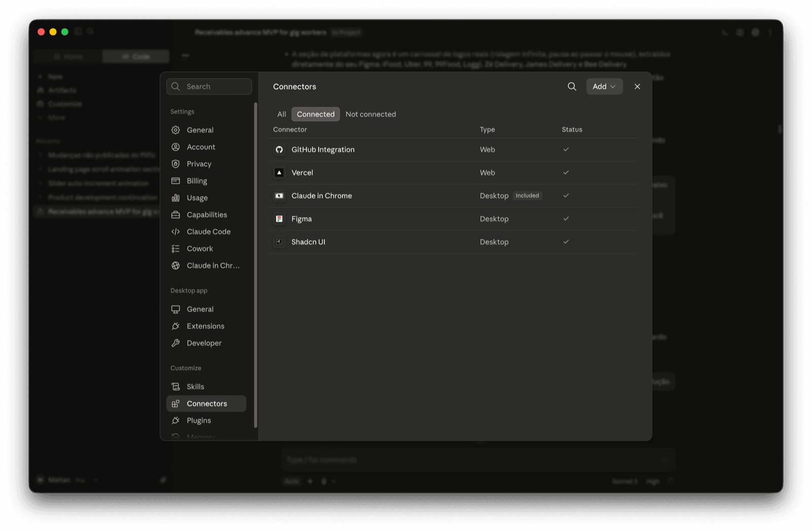Click the GitHub Integration icon
This screenshot has height=531, width=812.
(279, 149)
